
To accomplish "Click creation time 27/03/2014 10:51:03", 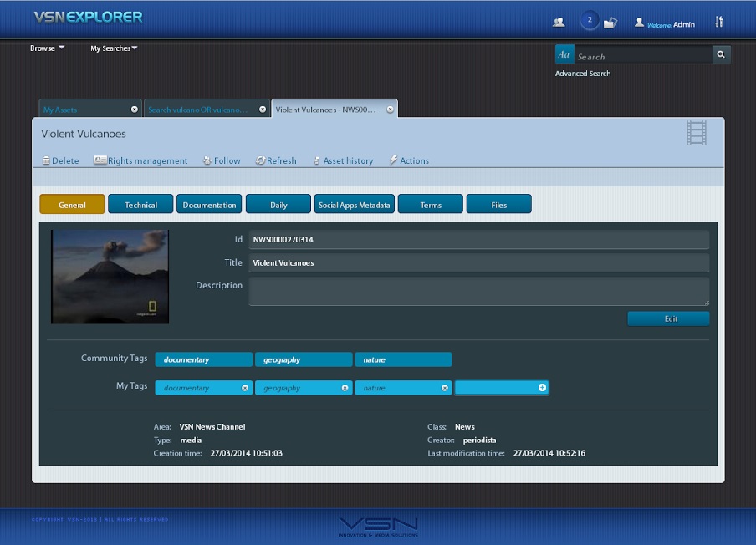I will coord(247,453).
